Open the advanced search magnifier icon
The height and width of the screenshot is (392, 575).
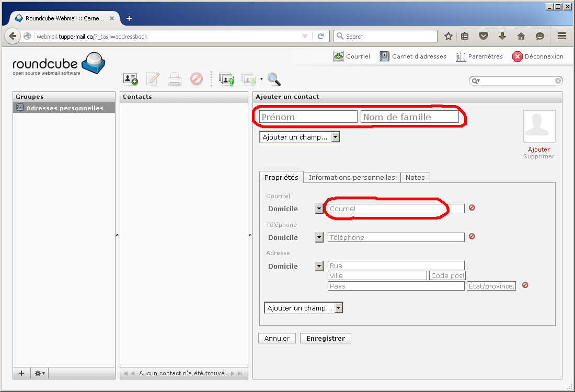pyautogui.click(x=274, y=79)
